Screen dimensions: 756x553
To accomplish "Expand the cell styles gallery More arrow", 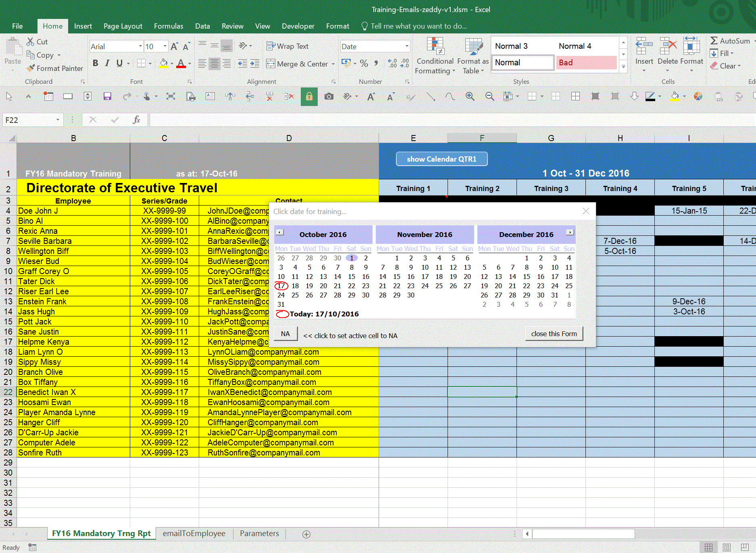I will pos(623,67).
